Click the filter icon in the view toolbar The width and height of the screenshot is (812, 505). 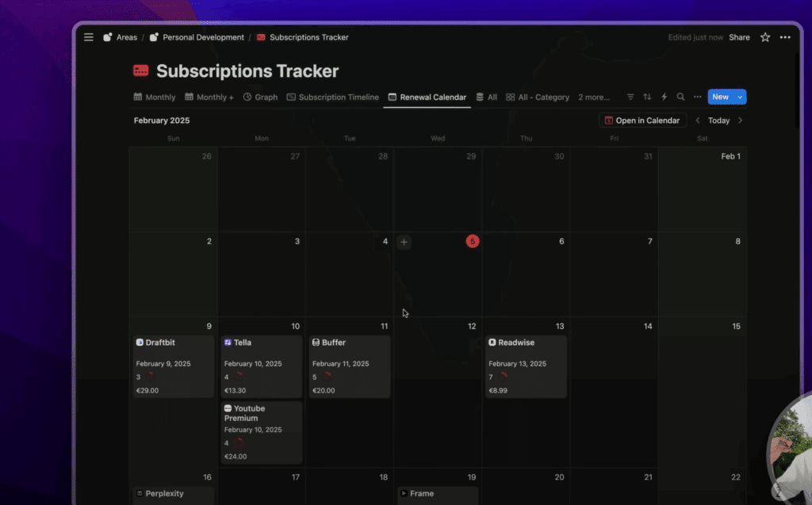coord(630,97)
